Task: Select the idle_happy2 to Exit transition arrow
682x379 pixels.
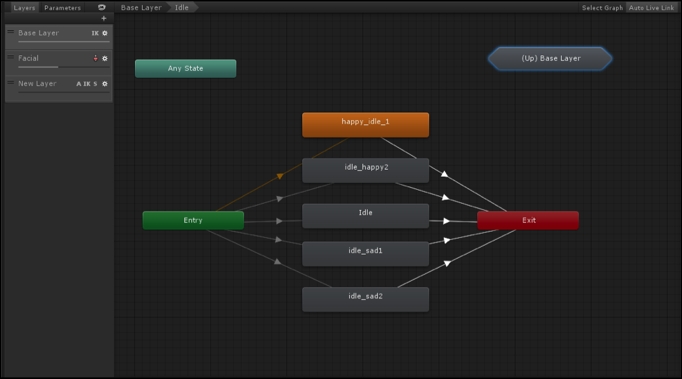Action: (x=445, y=198)
